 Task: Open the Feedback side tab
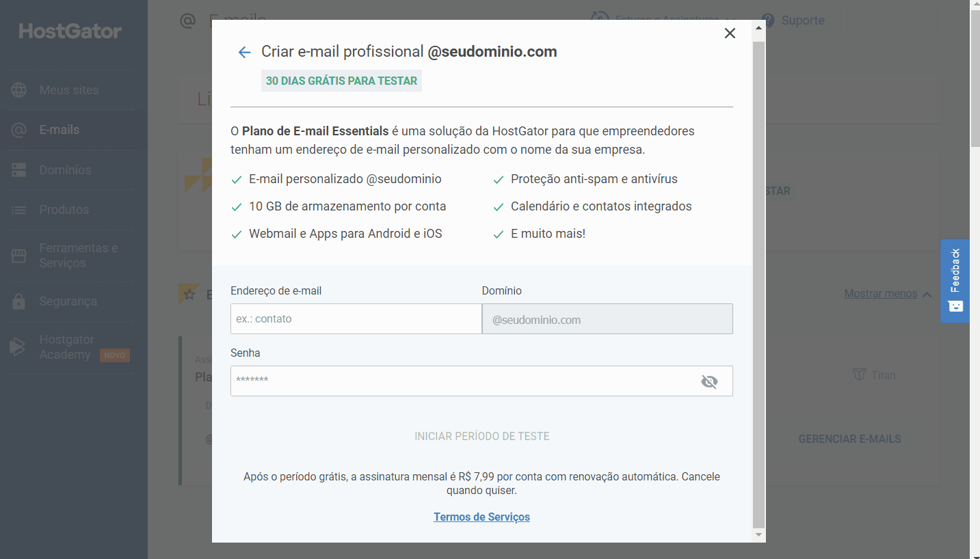point(955,280)
